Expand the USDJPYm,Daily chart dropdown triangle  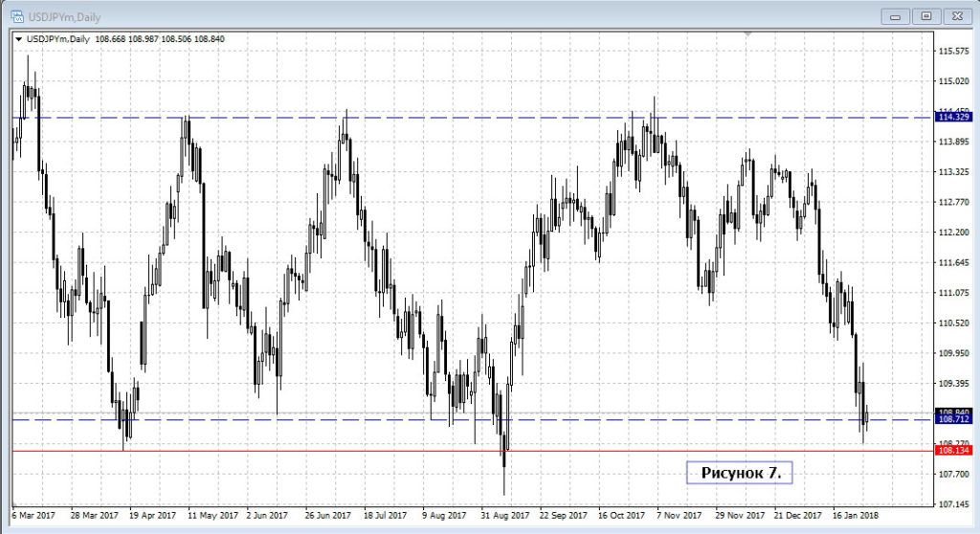coord(18,38)
